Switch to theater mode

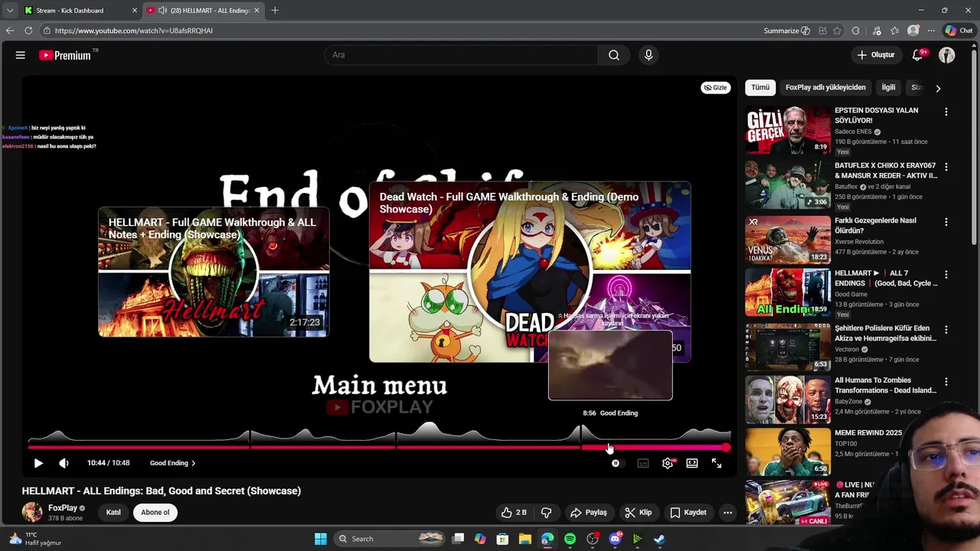click(x=692, y=463)
